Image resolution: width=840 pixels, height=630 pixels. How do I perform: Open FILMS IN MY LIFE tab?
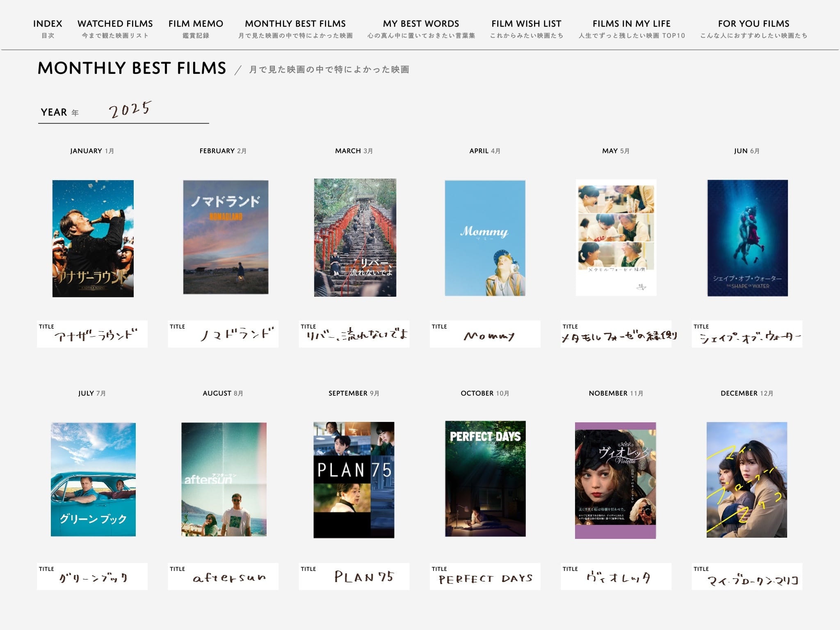point(631,28)
